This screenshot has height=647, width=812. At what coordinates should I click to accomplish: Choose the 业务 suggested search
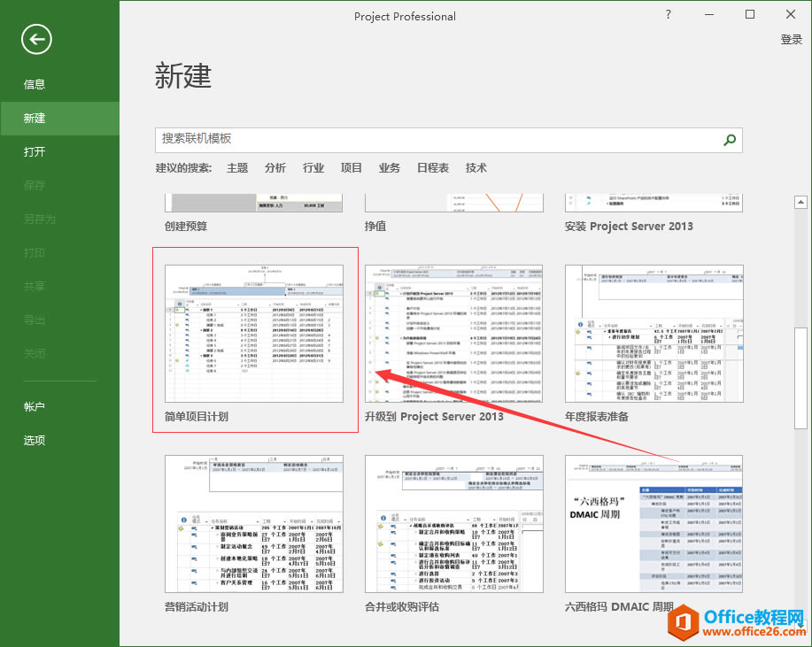[x=389, y=167]
